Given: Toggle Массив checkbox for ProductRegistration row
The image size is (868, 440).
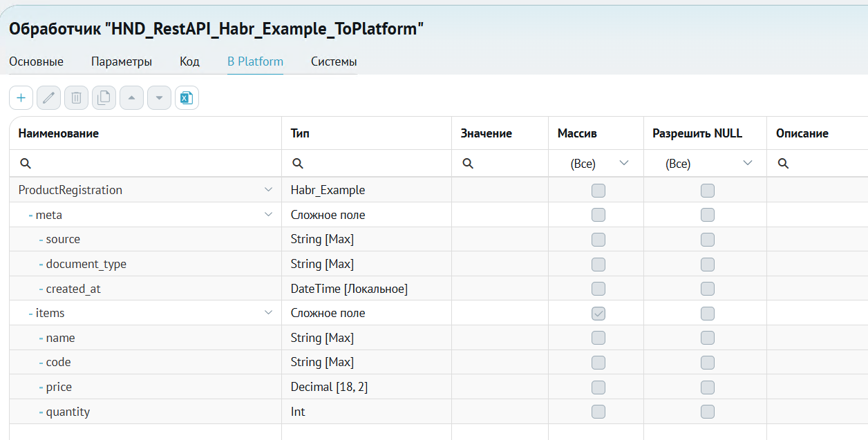Looking at the screenshot, I should point(598,191).
